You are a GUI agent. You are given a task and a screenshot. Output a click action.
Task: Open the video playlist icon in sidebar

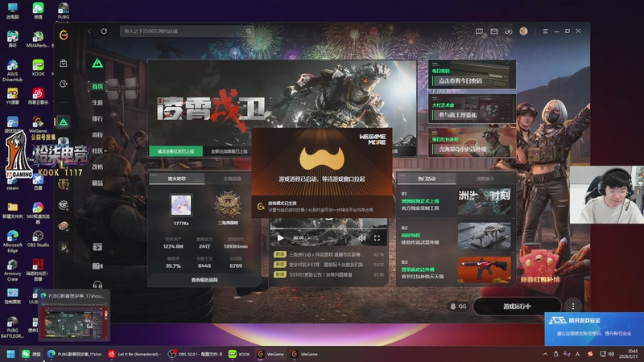pyautogui.click(x=97, y=247)
